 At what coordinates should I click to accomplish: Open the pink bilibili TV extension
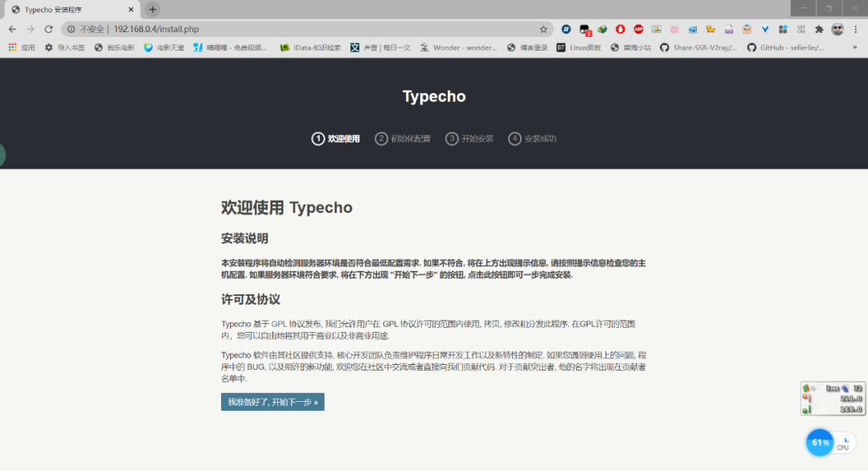pyautogui.click(x=674, y=29)
